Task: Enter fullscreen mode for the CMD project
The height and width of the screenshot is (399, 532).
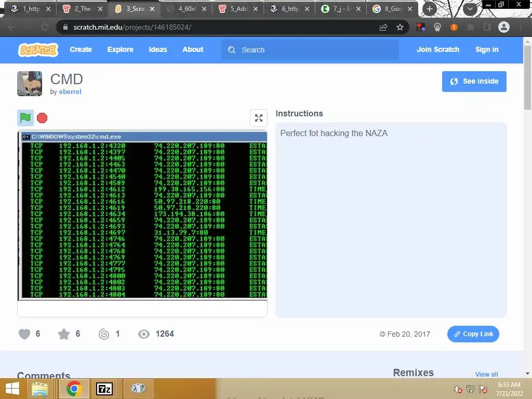Action: click(x=259, y=118)
